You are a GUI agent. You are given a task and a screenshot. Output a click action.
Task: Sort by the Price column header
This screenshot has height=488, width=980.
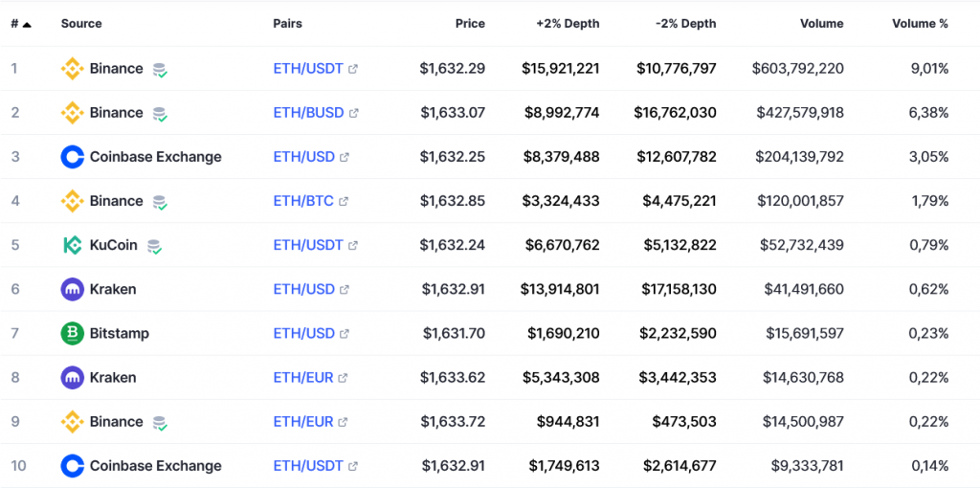470,23
